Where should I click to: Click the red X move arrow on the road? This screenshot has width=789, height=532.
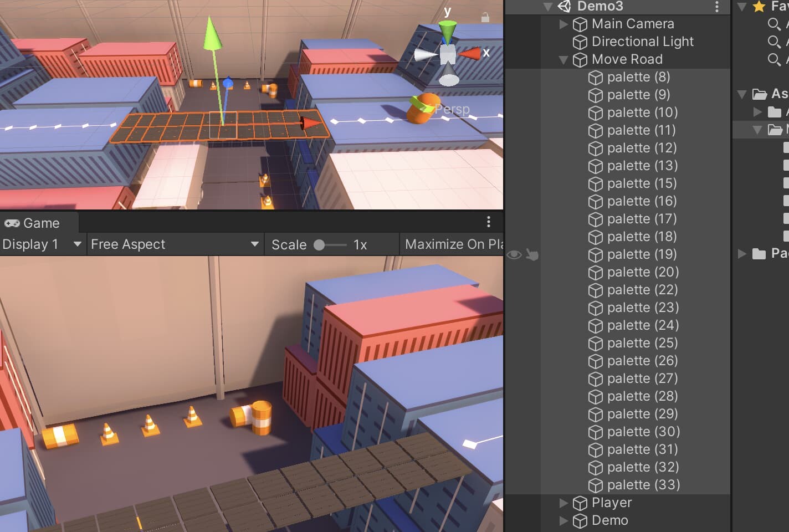point(311,123)
